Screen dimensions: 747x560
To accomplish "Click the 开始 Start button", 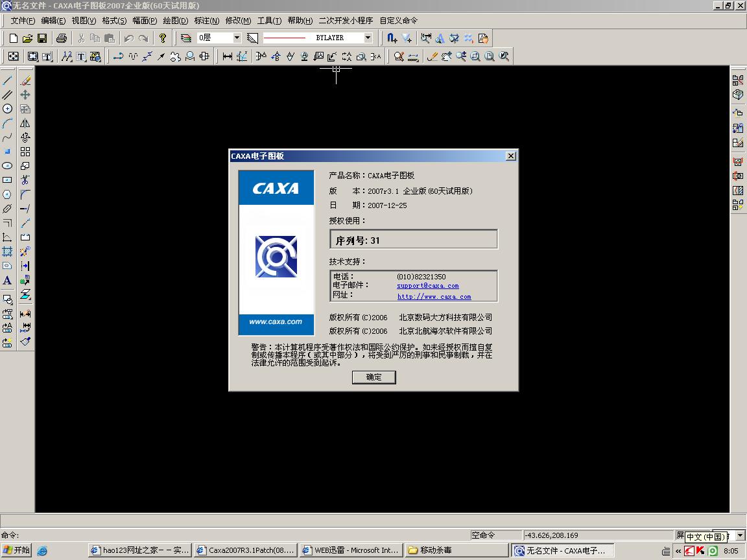I will pyautogui.click(x=16, y=550).
